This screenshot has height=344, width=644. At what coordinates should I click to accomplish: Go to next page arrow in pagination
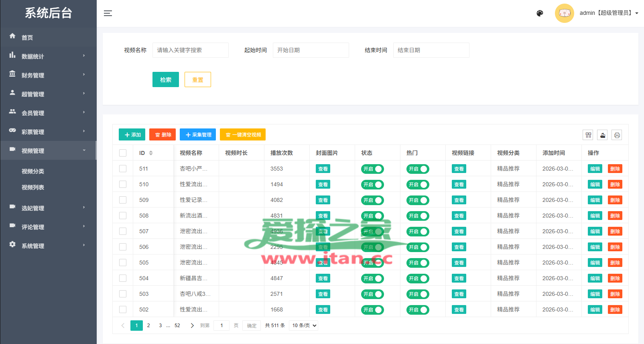pyautogui.click(x=192, y=326)
